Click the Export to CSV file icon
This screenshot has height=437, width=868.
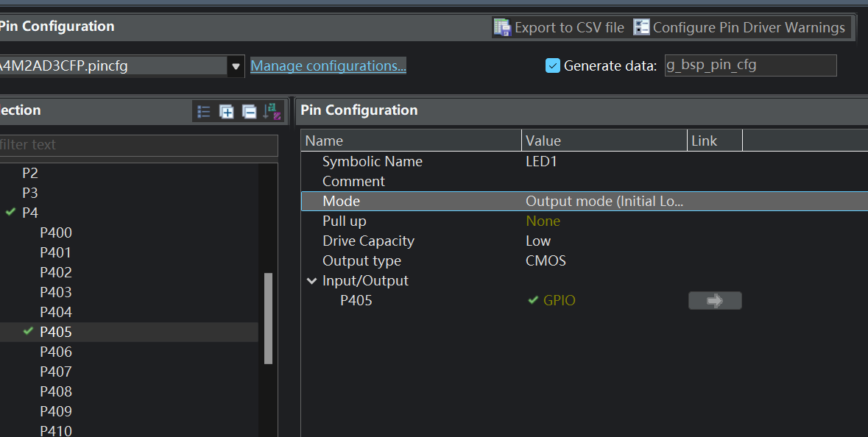502,27
